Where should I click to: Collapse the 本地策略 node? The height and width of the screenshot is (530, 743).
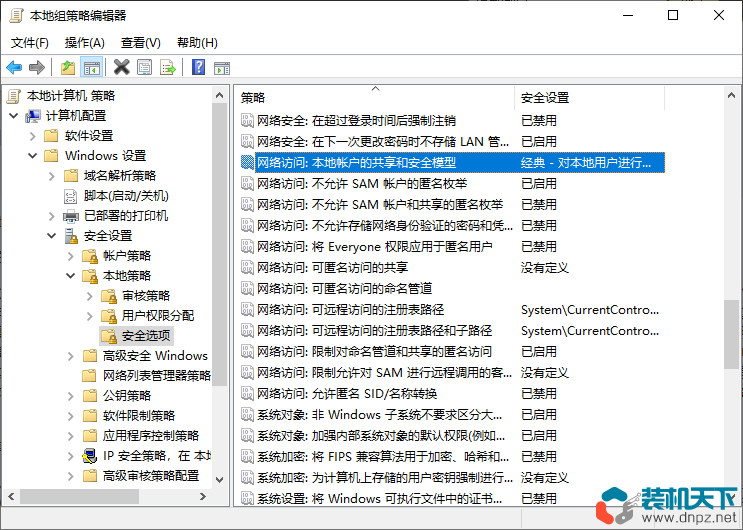coord(71,276)
